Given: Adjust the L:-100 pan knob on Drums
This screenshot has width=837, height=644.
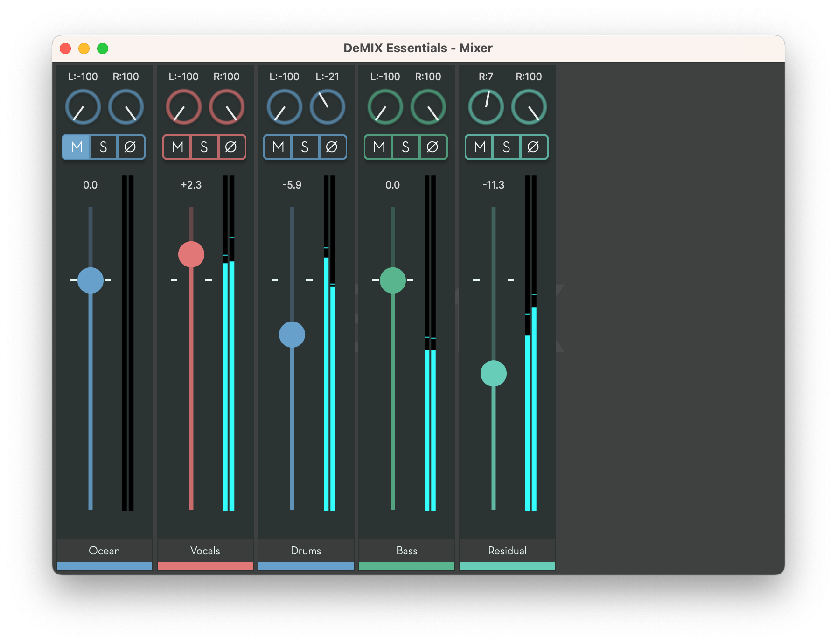Looking at the screenshot, I should (x=285, y=107).
